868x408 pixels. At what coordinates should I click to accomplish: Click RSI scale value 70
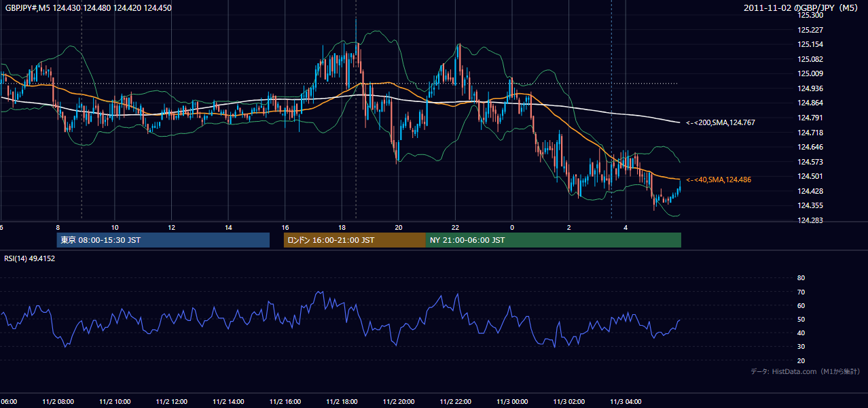[x=801, y=292]
